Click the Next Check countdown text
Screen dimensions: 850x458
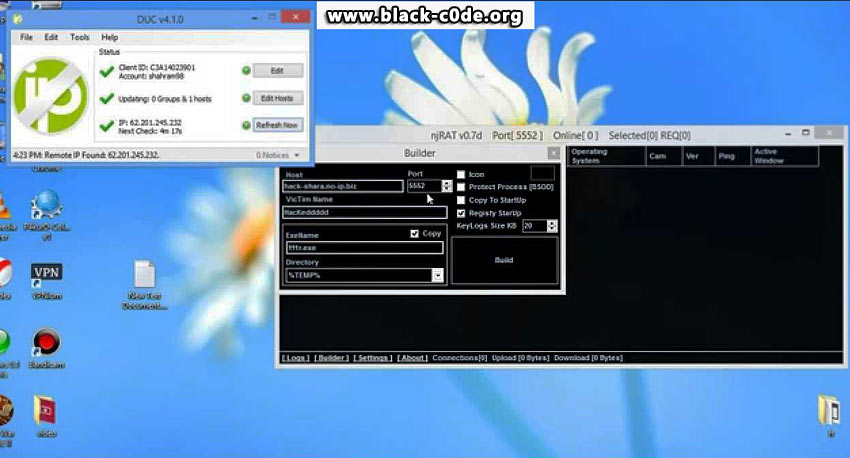point(150,131)
